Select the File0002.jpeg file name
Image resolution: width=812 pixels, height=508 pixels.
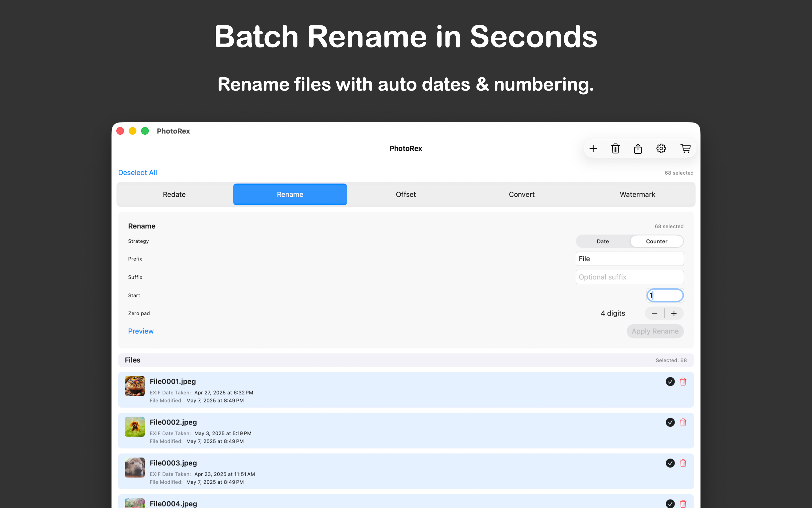[173, 422]
